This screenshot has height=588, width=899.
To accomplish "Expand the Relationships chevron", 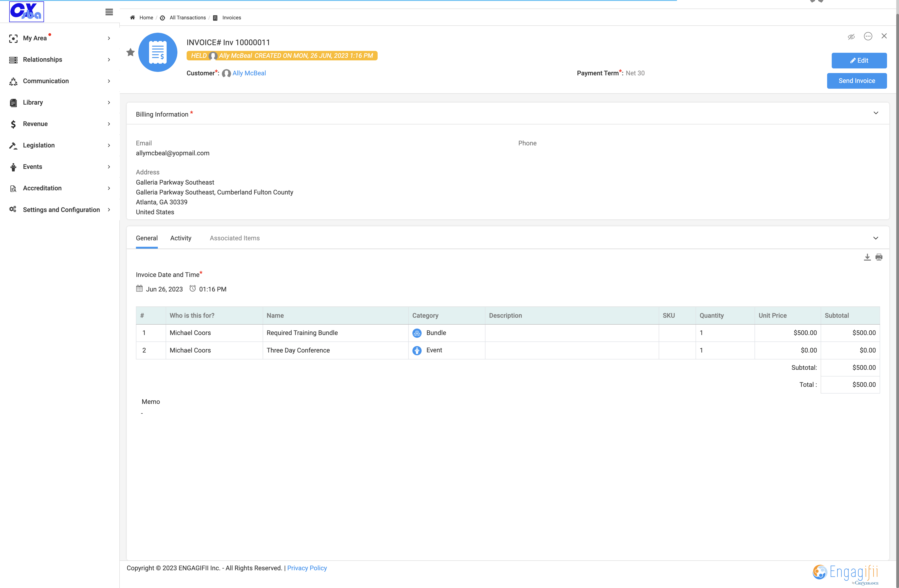I will click(x=109, y=60).
